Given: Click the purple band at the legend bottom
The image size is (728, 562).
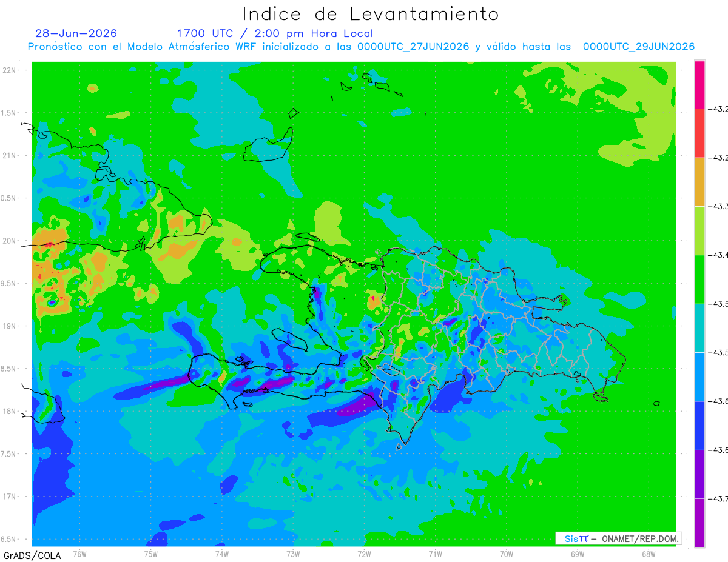Looking at the screenshot, I should click(x=699, y=523).
